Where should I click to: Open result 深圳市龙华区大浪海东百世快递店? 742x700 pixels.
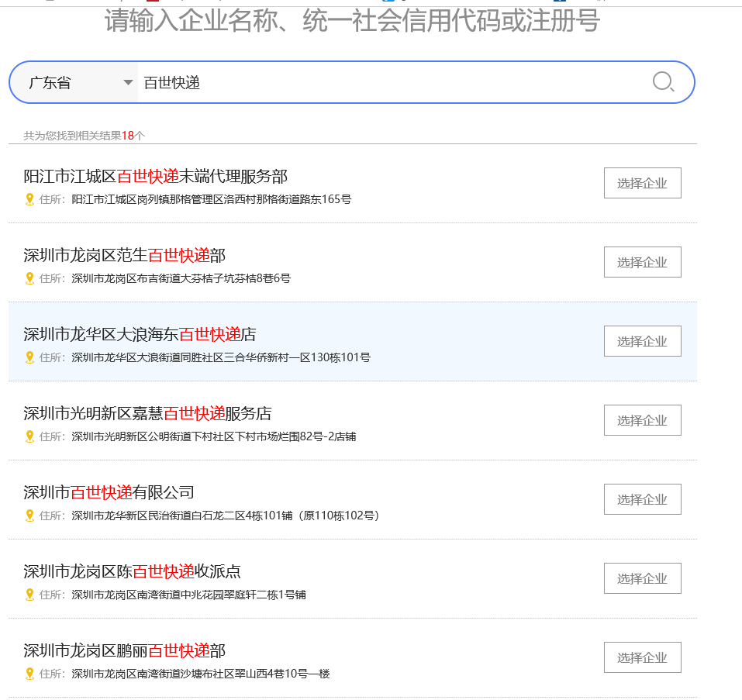[x=140, y=334]
